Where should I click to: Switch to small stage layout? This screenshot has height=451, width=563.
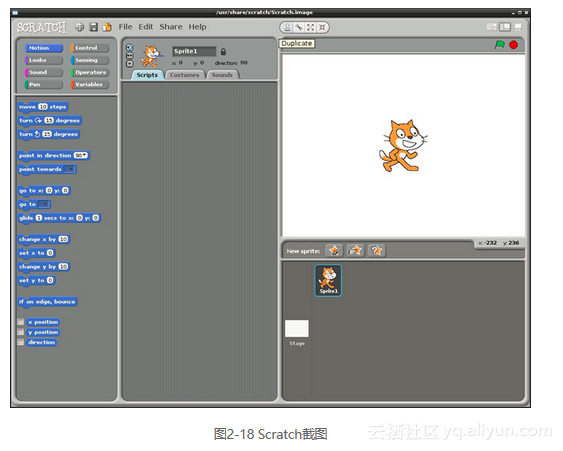492,27
